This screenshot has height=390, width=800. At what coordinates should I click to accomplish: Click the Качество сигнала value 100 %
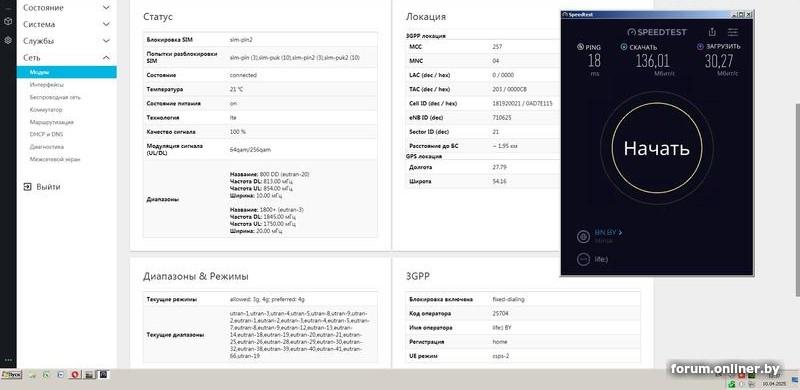[x=238, y=132]
